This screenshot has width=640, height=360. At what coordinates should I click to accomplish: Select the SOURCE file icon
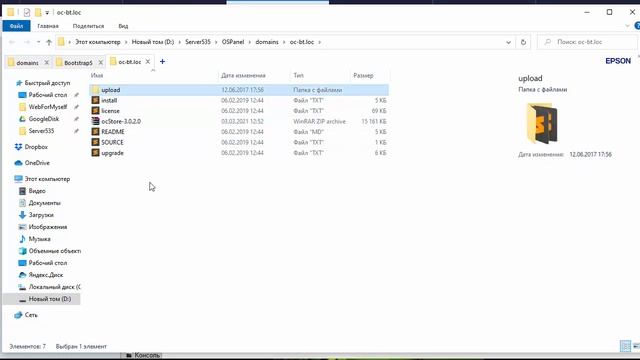point(95,142)
